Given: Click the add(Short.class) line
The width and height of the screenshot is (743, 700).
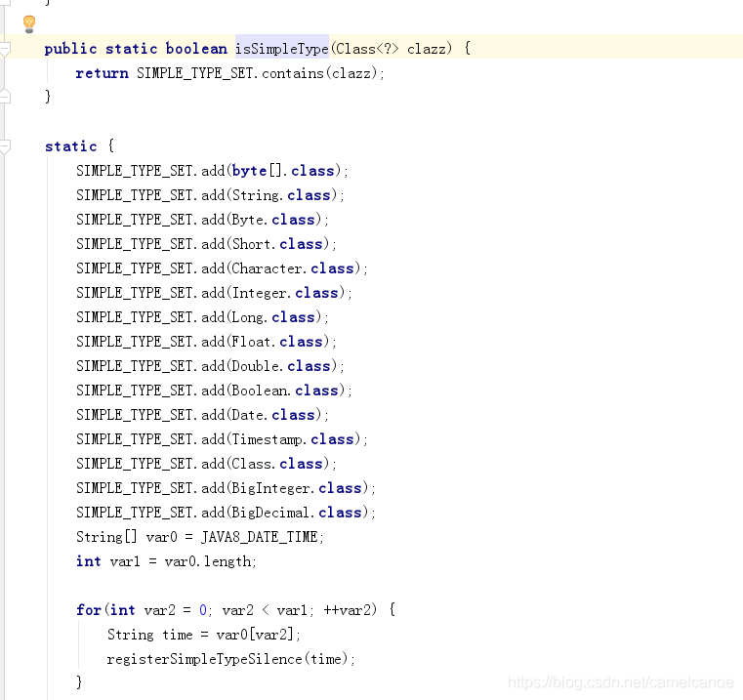Looking at the screenshot, I should coord(206,244).
